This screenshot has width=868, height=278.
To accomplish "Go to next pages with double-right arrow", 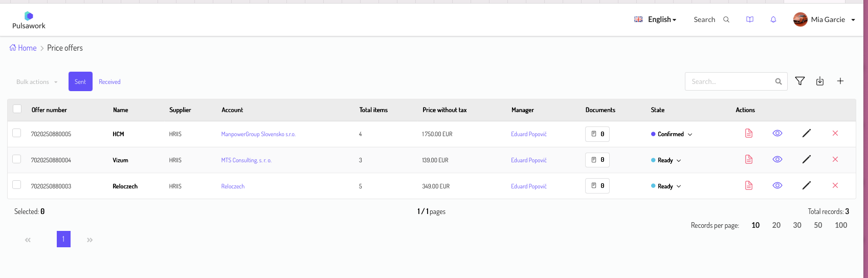I will [x=90, y=240].
